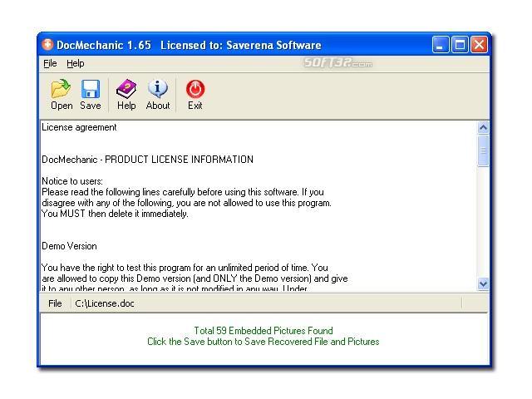Save recovered file using Save icon
Viewport: 532px width, 399px height.
pyautogui.click(x=91, y=94)
